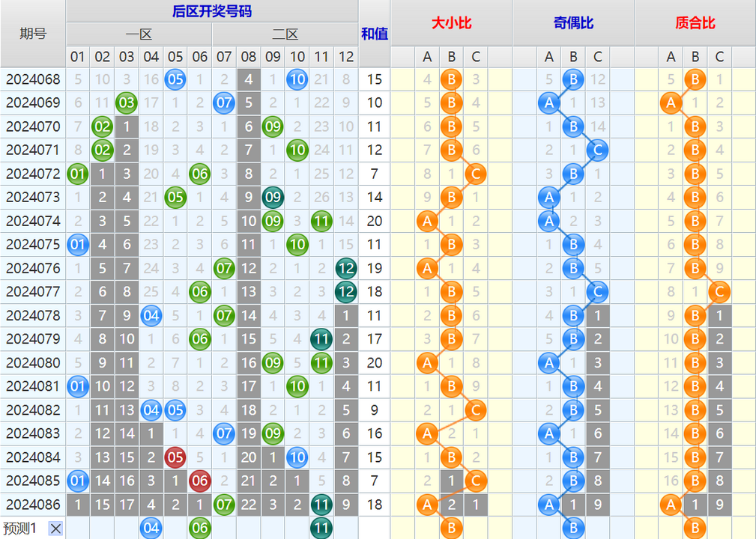This screenshot has height=539, width=756.
Task: Click the 和值 column header
Action: coord(375,33)
